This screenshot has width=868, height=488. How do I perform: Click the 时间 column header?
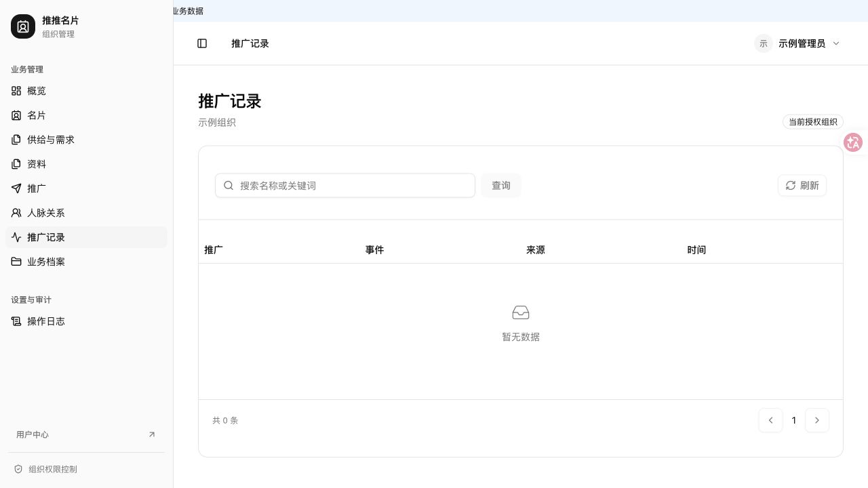696,250
